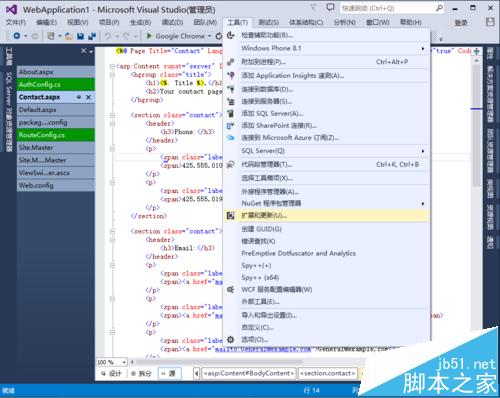Click the New Project toolbar icon
Screen dimensions: 500x398
[x=51, y=36]
